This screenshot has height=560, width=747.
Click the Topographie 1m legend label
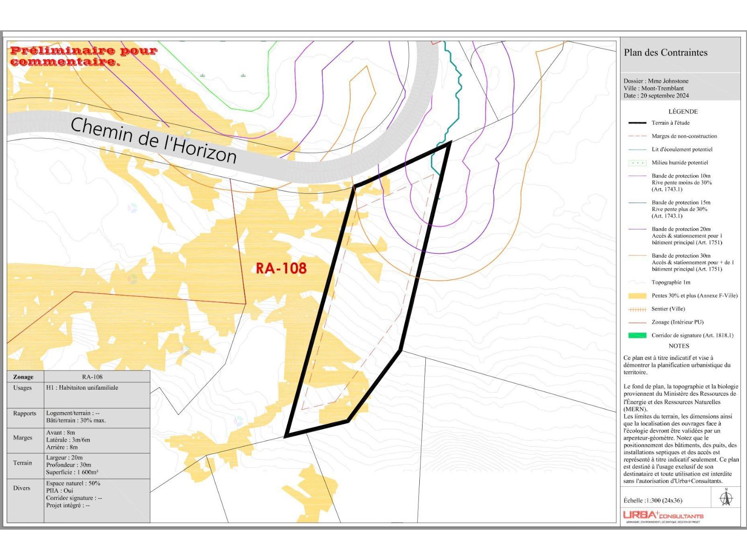(671, 282)
